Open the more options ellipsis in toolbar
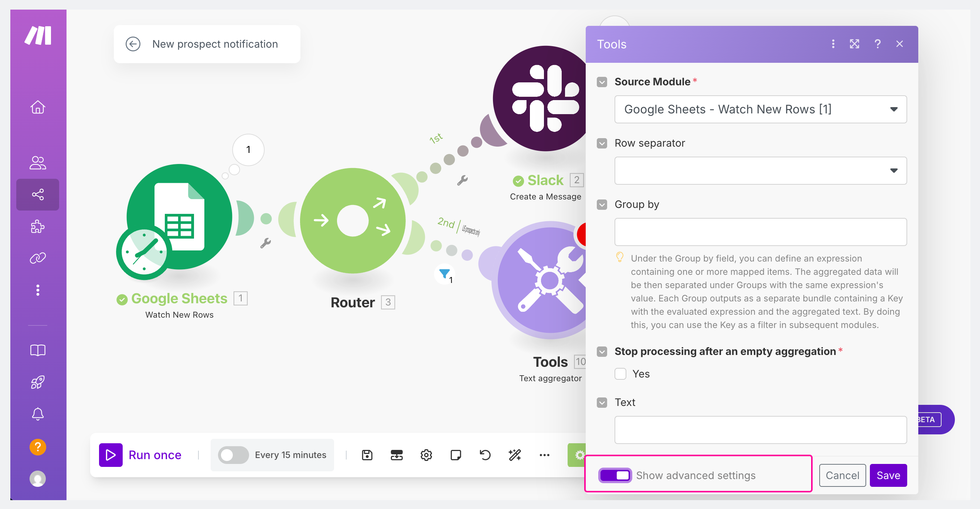Image resolution: width=980 pixels, height=509 pixels. [544, 455]
